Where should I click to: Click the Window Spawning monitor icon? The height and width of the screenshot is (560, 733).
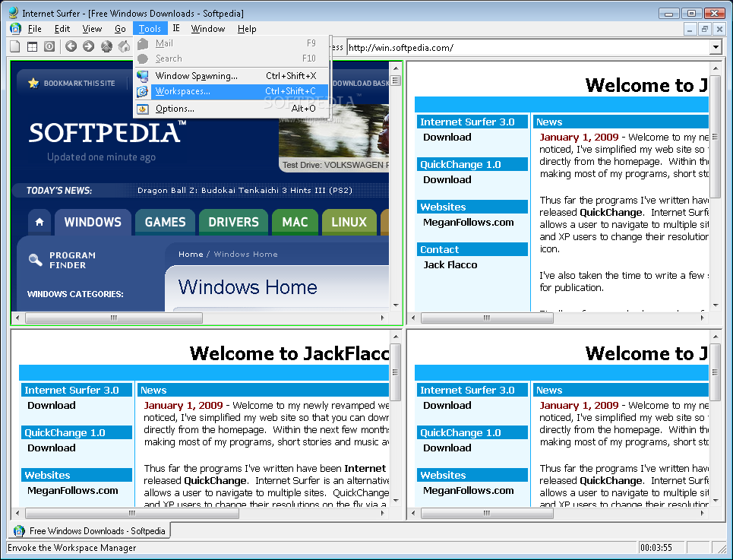(x=143, y=76)
